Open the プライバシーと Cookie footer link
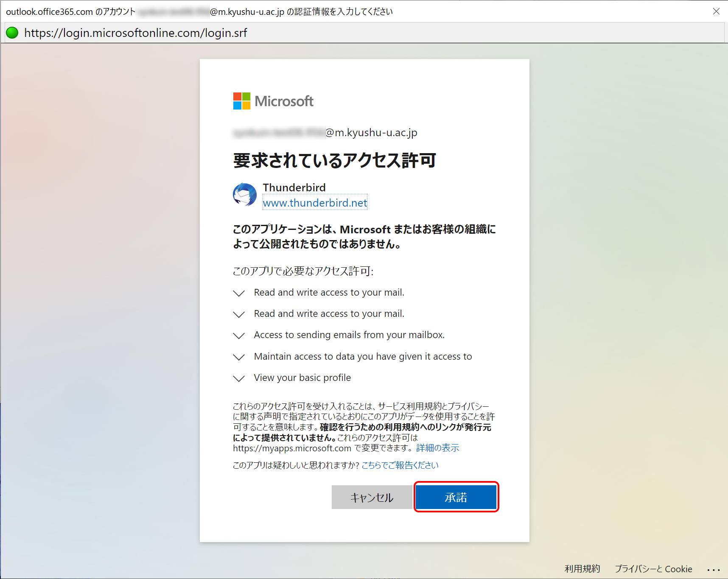 coord(653,569)
